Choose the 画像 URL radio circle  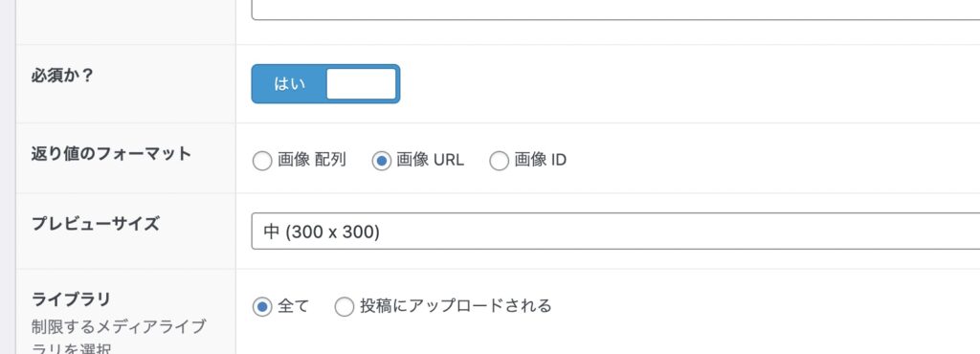click(381, 162)
